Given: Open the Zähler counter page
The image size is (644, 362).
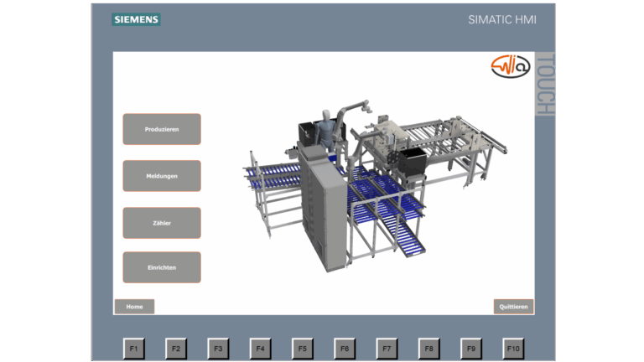Looking at the screenshot, I should pos(162,223).
